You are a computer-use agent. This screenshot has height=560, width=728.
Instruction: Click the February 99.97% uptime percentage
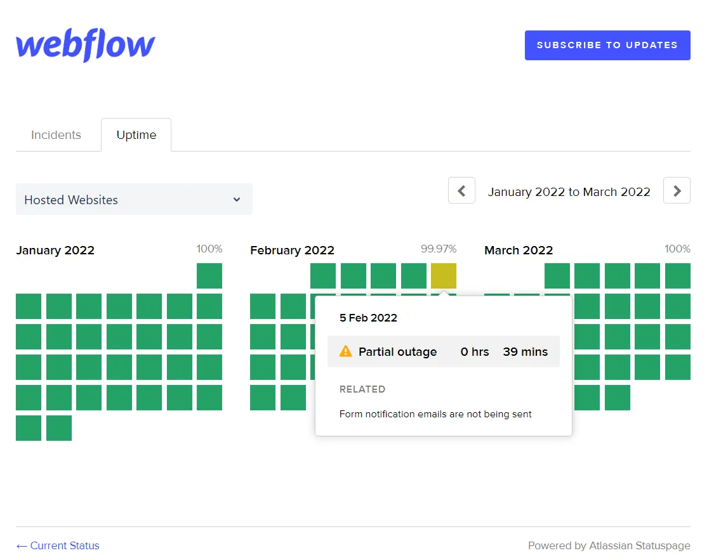coord(438,249)
